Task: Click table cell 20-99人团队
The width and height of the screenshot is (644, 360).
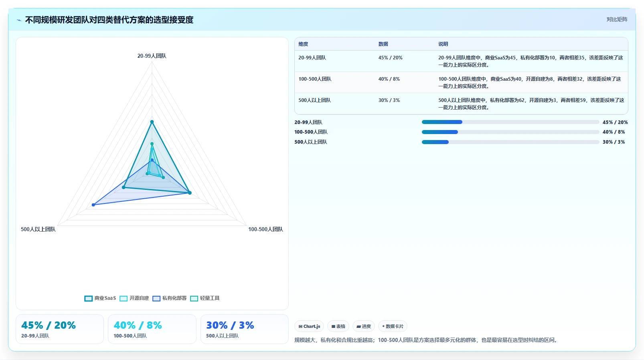Action: (312, 58)
